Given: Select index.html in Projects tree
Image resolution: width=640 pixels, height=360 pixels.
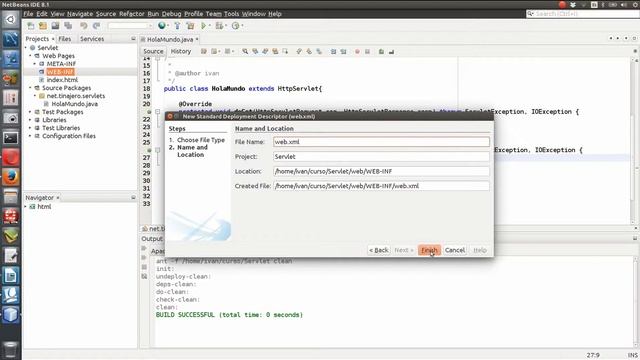Looking at the screenshot, I should 62,80.
